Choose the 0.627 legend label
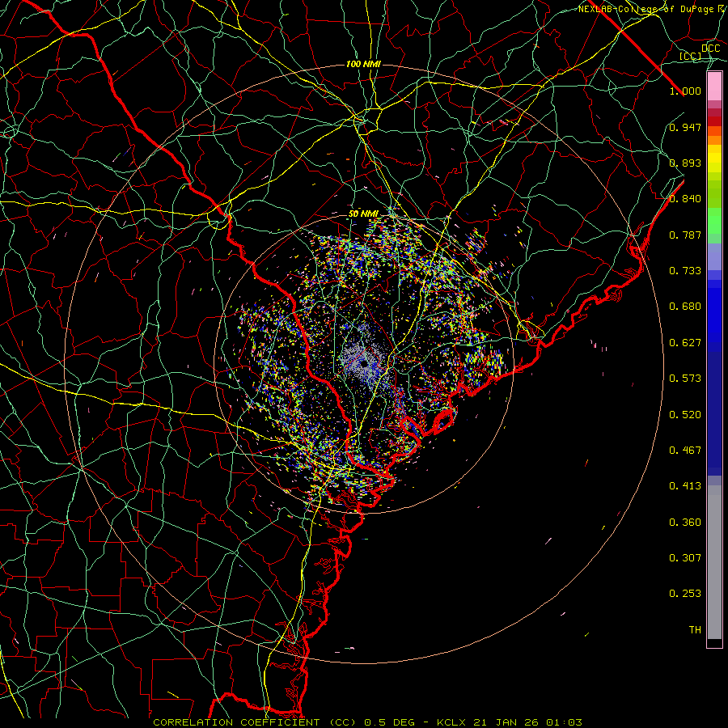Viewport: 728px width, 728px height. 685,343
